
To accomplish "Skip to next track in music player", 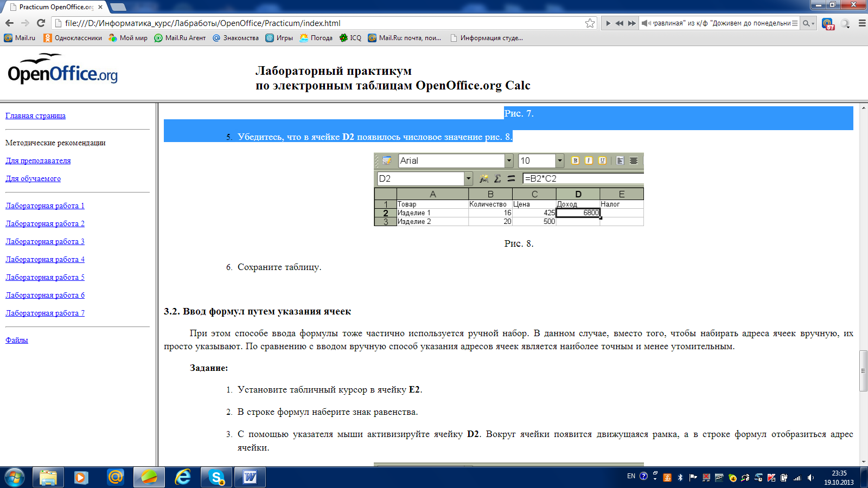I will [631, 23].
